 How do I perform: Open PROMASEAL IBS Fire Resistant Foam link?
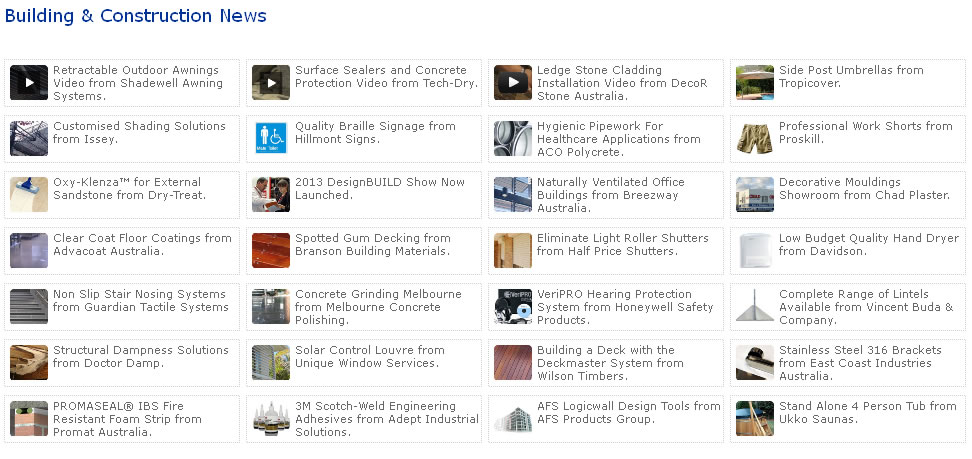[x=127, y=419]
